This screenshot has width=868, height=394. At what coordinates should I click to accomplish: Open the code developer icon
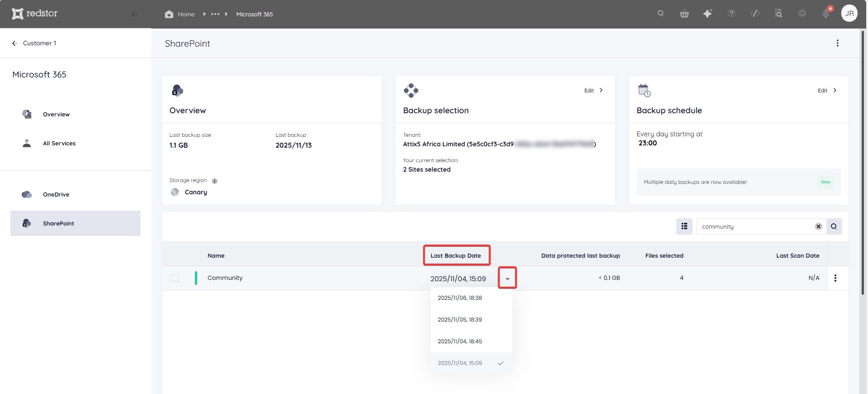755,14
